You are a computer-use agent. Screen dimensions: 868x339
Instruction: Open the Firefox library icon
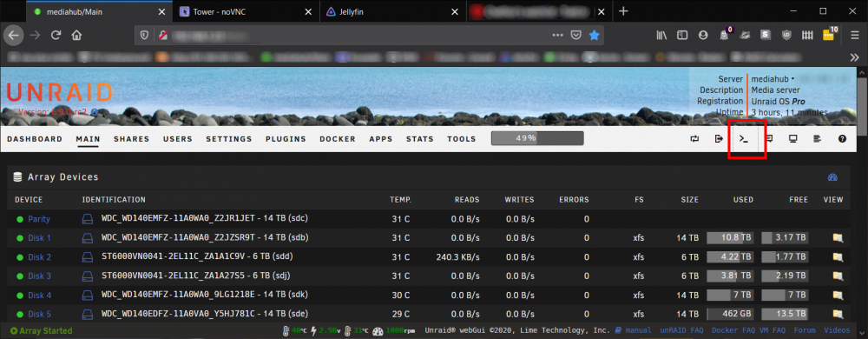pos(661,35)
